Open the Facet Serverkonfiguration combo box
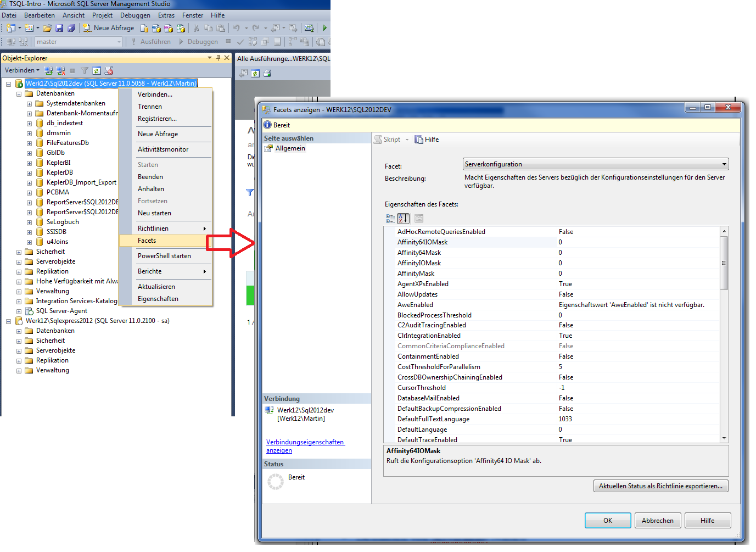 point(596,164)
